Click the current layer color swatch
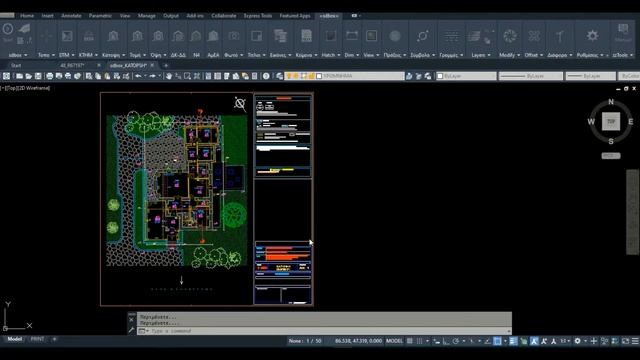This screenshot has width=640, height=360. [x=319, y=76]
